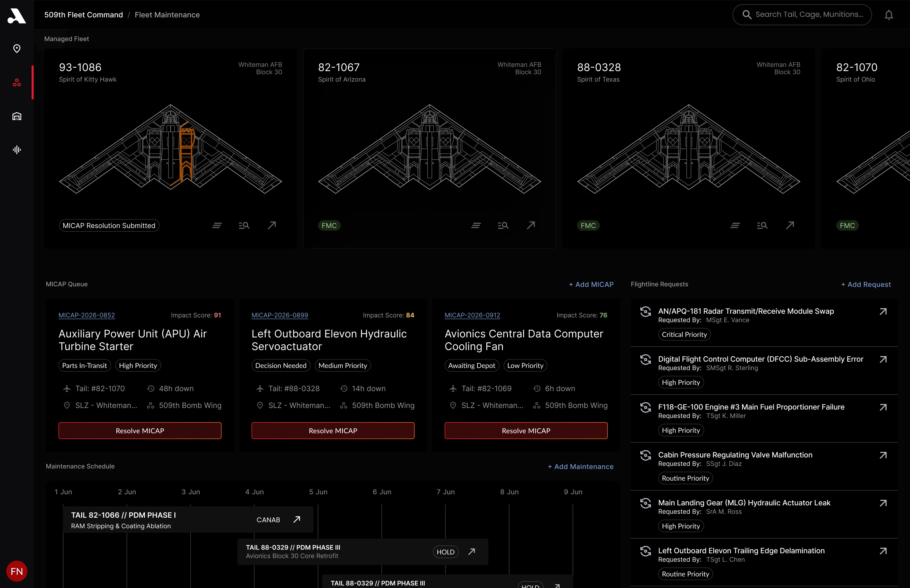Click FMC badge on 82-1067 card
The image size is (910, 588).
point(329,226)
